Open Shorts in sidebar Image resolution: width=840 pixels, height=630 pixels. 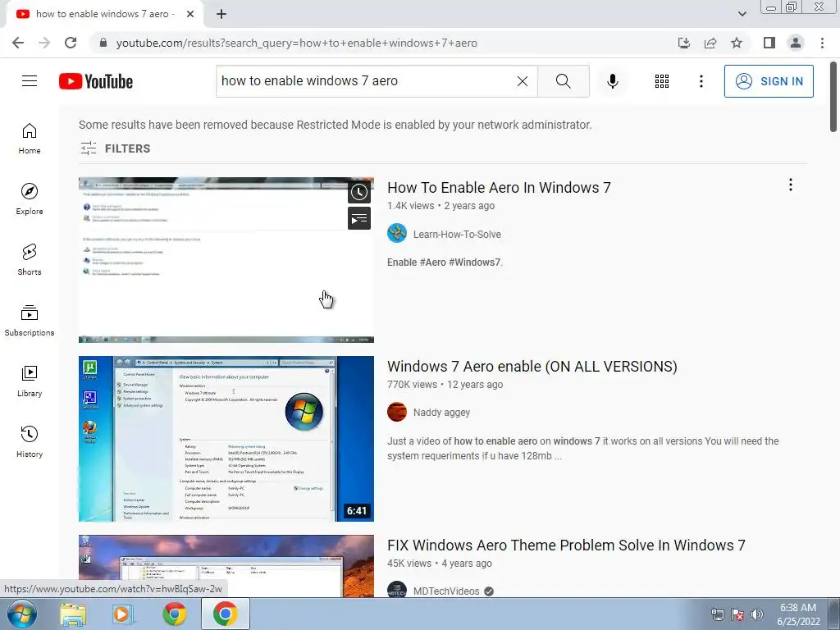tap(30, 259)
